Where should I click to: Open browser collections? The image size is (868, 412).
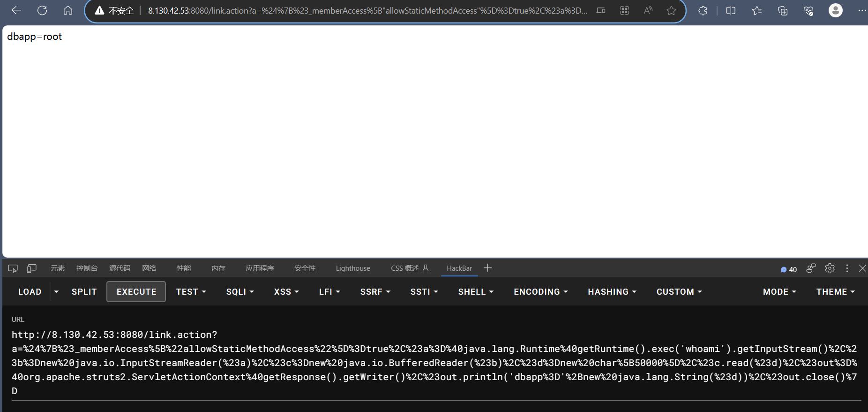pos(783,10)
